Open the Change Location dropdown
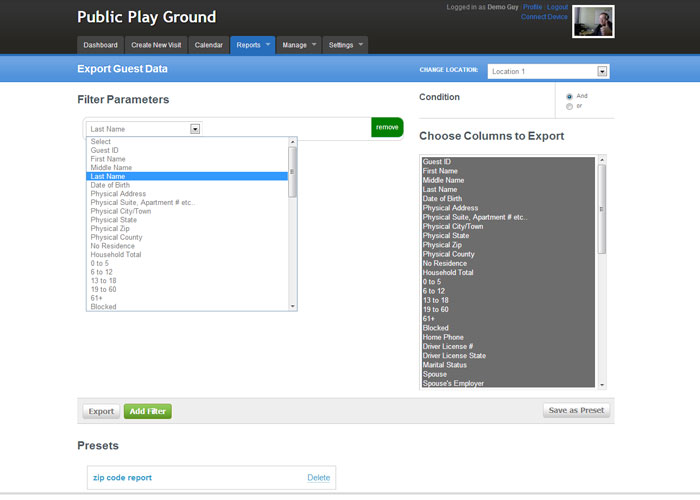700x500 pixels. click(548, 71)
